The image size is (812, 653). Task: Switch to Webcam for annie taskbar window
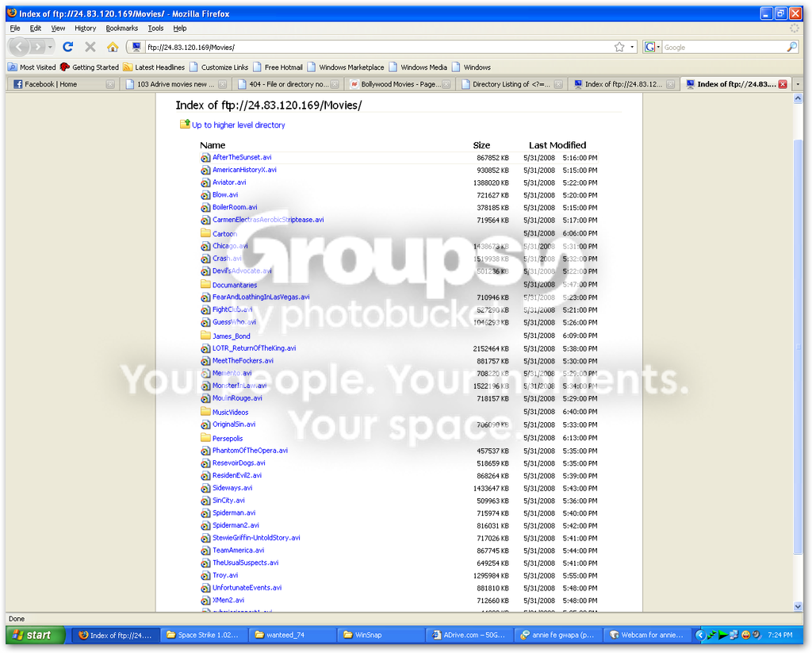(647, 635)
